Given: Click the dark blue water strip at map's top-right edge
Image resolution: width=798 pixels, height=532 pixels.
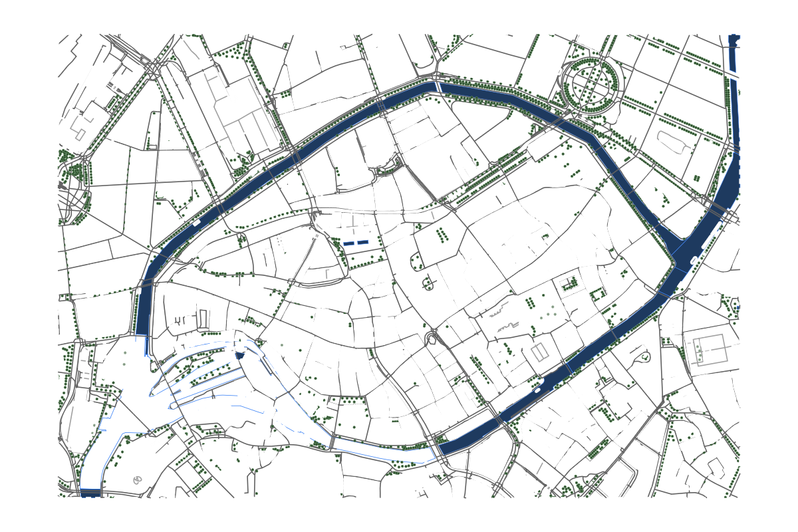Looking at the screenshot, I should point(733,54).
